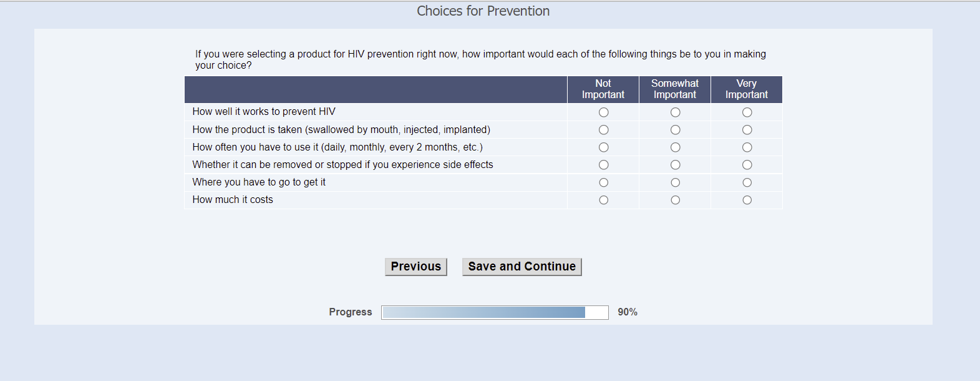The width and height of the screenshot is (980, 381).
Task: Select Not Important for how product is taken
Action: point(603,130)
